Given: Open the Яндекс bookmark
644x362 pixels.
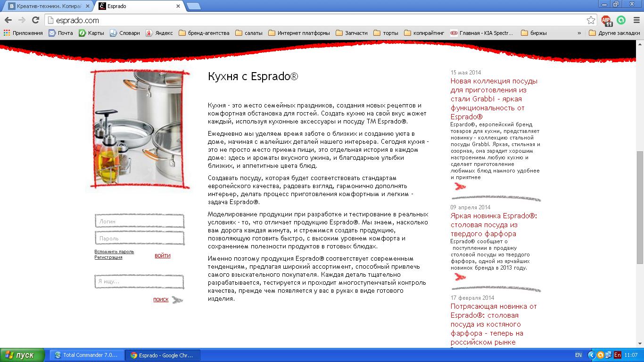Looking at the screenshot, I should click(159, 33).
